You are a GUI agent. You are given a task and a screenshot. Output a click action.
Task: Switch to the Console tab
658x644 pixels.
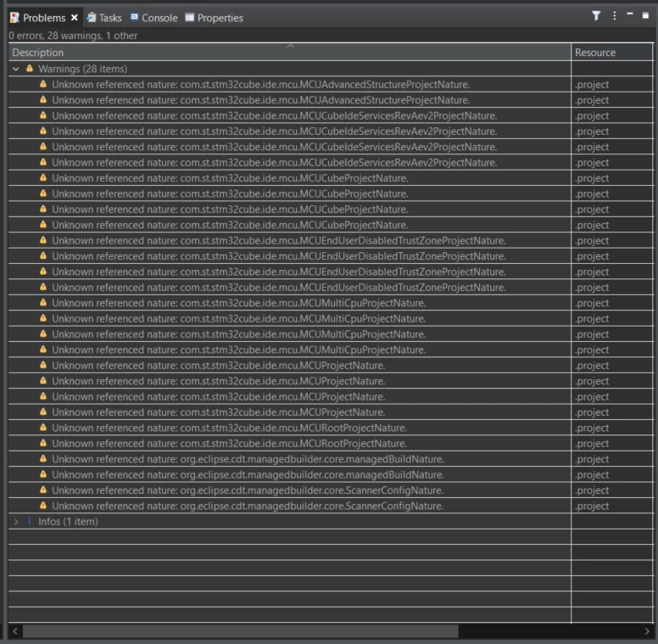pyautogui.click(x=154, y=18)
